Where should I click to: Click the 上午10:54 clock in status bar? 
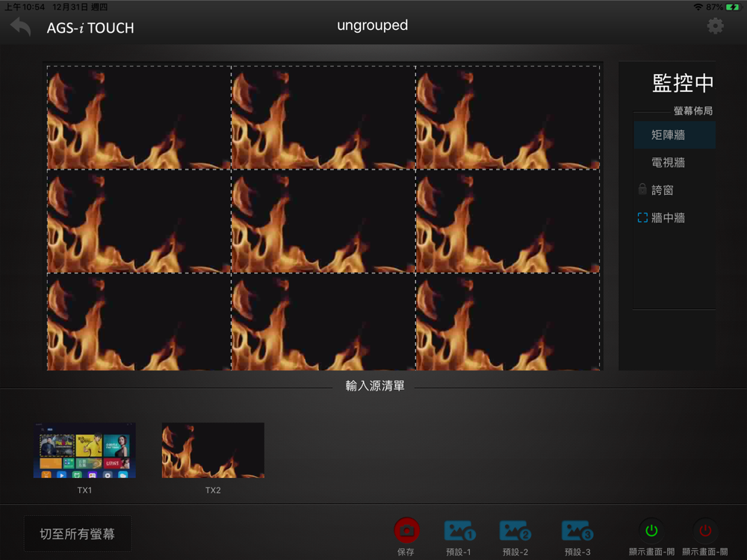[x=25, y=7]
